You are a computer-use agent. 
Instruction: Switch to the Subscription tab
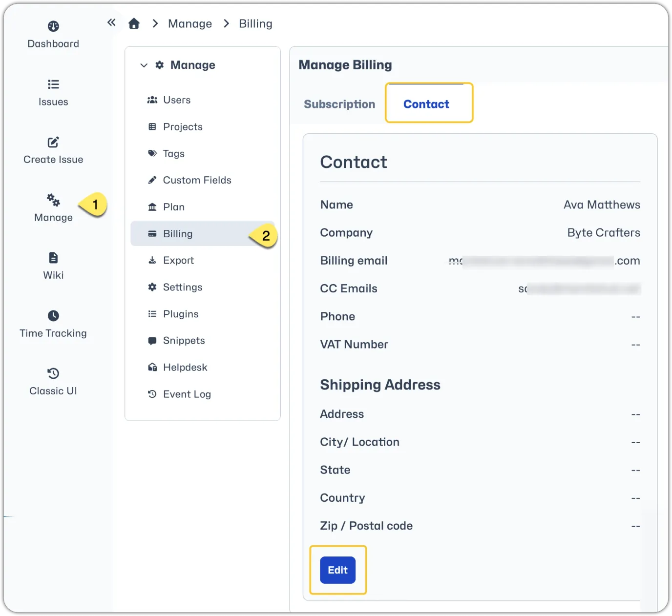[x=339, y=104]
